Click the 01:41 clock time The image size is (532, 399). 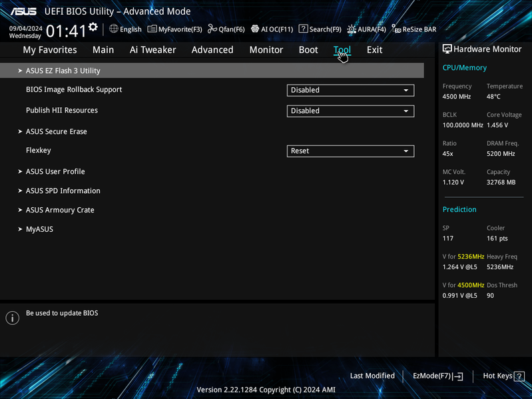pyautogui.click(x=66, y=31)
